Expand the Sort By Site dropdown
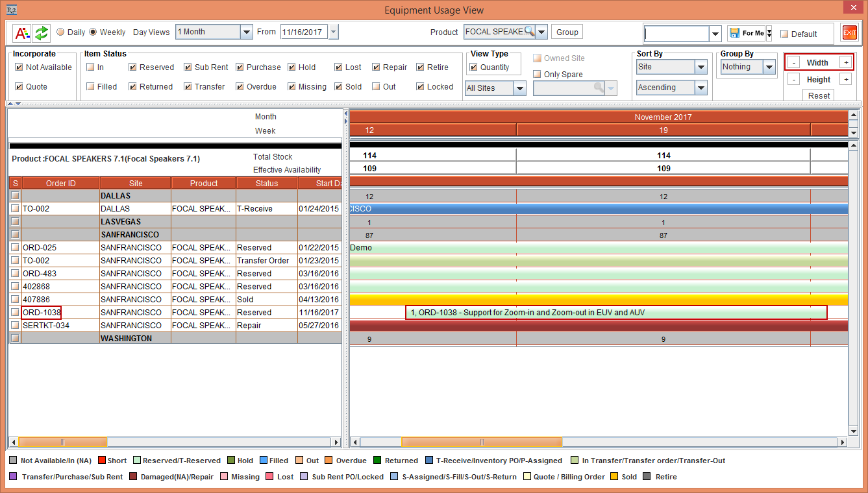The height and width of the screenshot is (493, 868). point(701,67)
